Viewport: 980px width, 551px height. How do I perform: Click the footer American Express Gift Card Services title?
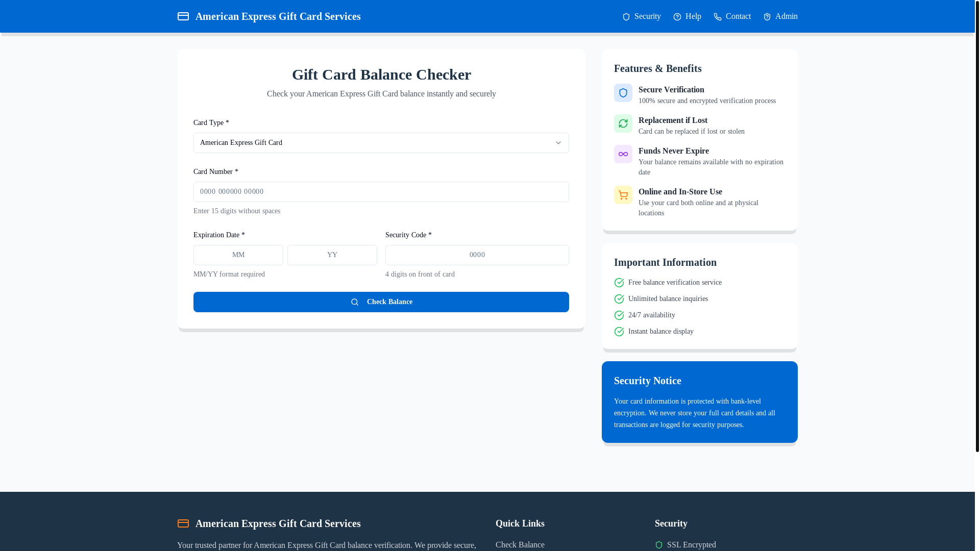(278, 523)
